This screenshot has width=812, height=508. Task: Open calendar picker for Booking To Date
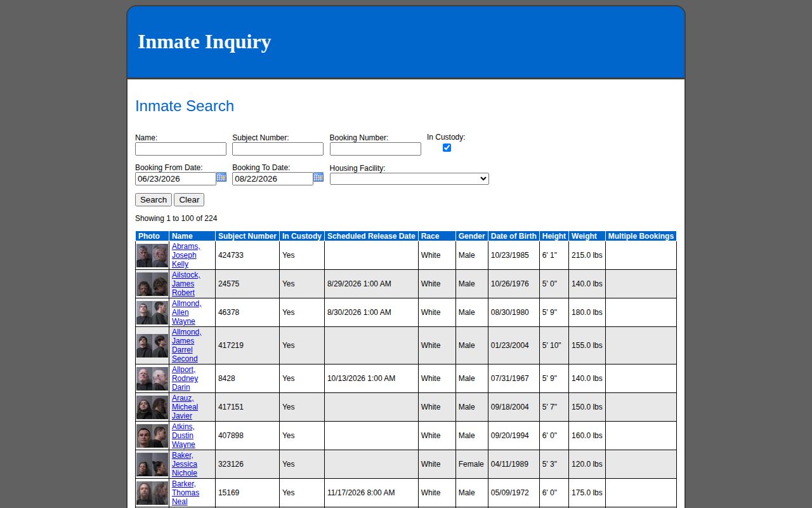point(318,177)
